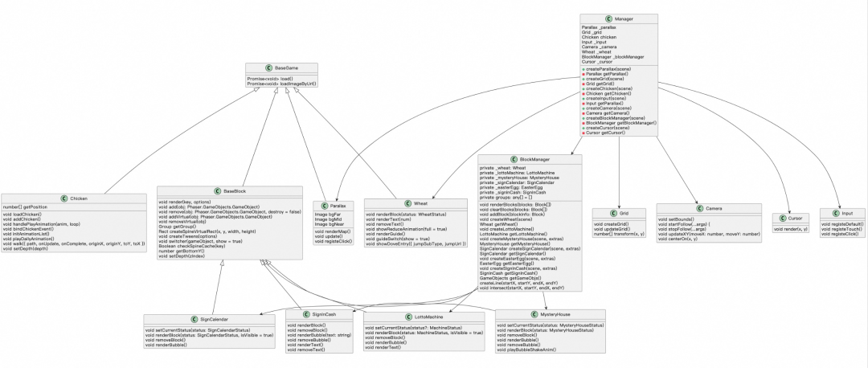Click red marker before Camera getCamera()
The image size is (868, 368).
click(x=583, y=113)
